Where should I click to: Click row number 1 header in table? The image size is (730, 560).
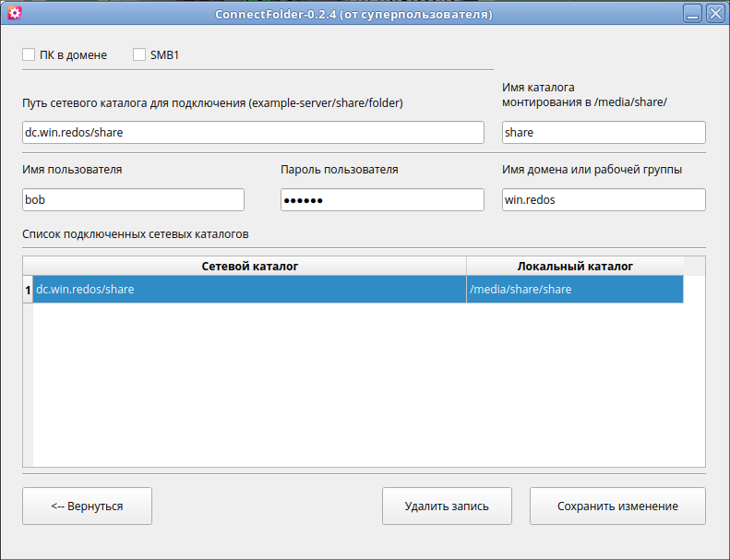click(28, 290)
